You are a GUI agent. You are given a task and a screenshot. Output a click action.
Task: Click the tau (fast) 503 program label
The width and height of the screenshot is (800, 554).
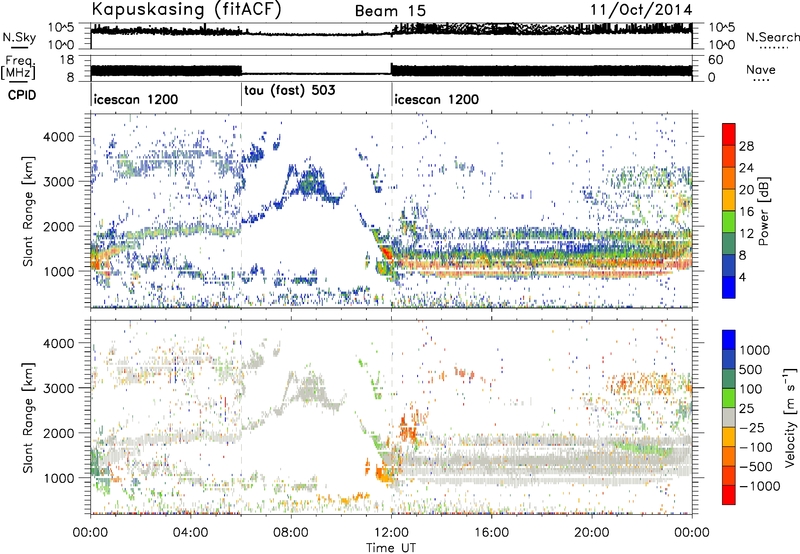[290, 90]
